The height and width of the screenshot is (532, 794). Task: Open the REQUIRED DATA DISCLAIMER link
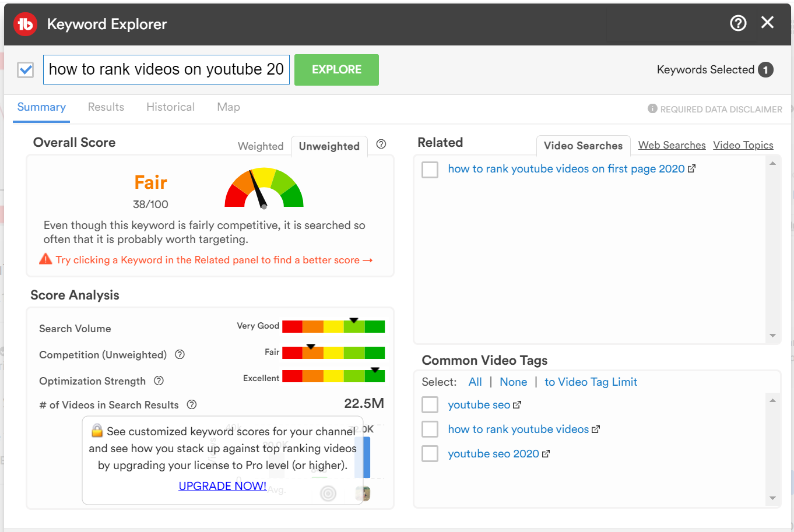pyautogui.click(x=721, y=109)
